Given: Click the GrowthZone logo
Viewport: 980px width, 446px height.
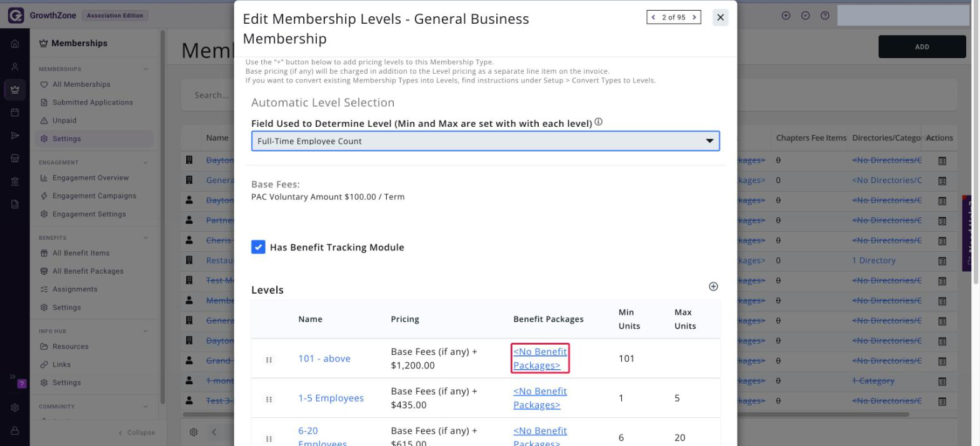Looking at the screenshot, I should point(42,16).
